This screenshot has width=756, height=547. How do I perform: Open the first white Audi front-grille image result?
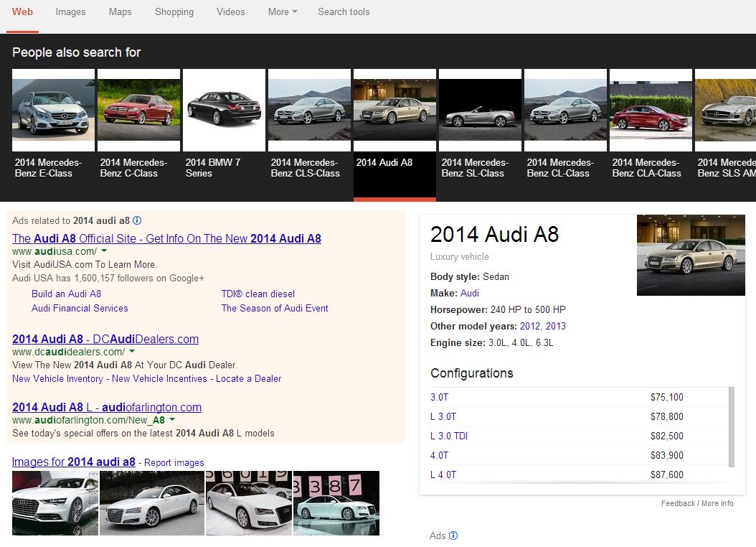point(55,503)
